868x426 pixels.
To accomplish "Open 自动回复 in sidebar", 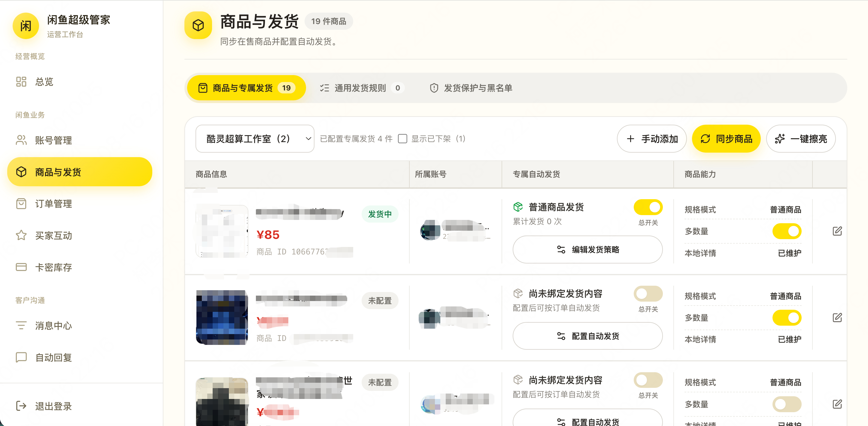I will [80, 357].
